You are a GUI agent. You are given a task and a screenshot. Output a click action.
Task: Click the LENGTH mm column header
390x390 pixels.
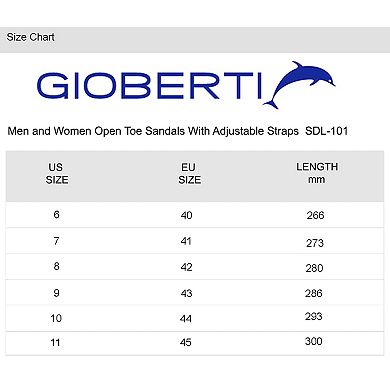pyautogui.click(x=317, y=173)
